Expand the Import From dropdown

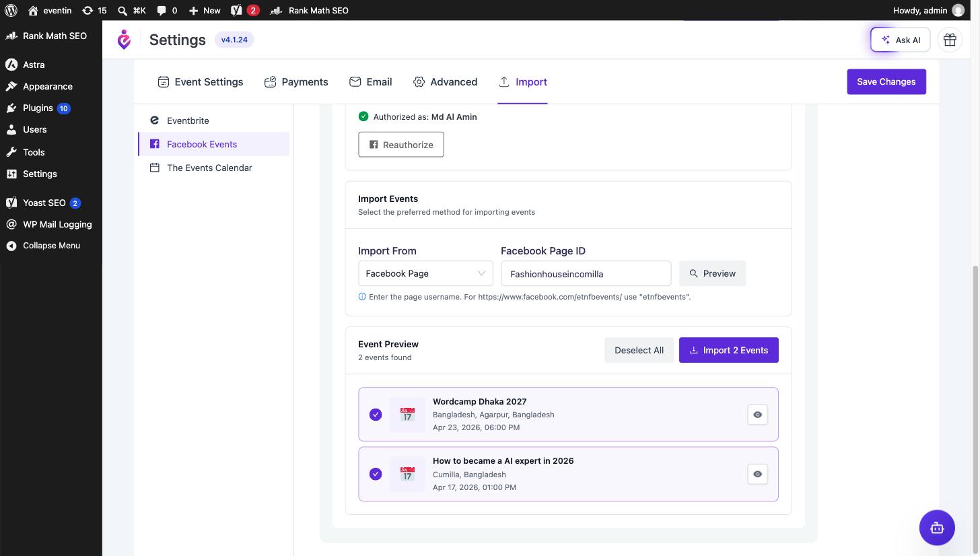(x=425, y=273)
